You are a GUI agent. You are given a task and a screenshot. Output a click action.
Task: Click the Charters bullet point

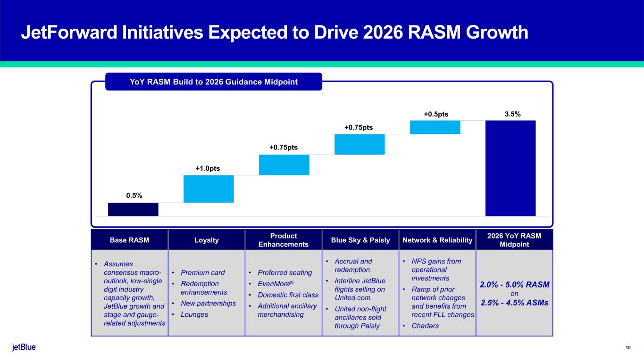click(425, 326)
